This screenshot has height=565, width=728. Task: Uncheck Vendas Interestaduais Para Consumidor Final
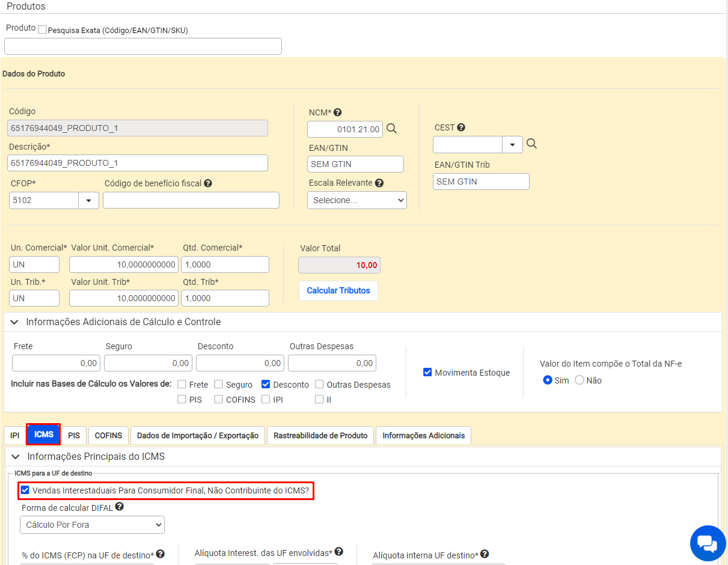tap(25, 490)
